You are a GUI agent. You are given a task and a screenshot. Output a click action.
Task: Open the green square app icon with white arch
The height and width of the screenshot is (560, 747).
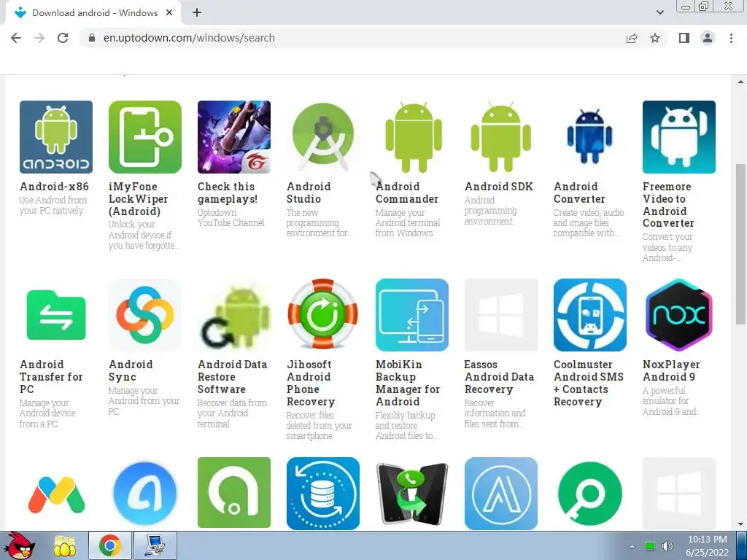pyautogui.click(x=234, y=494)
